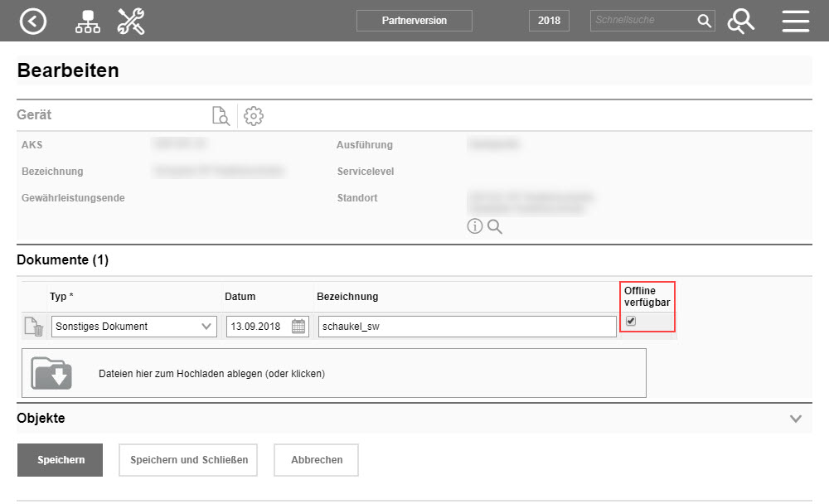Click the Abbrechen button
829x504 pixels.
315,459
